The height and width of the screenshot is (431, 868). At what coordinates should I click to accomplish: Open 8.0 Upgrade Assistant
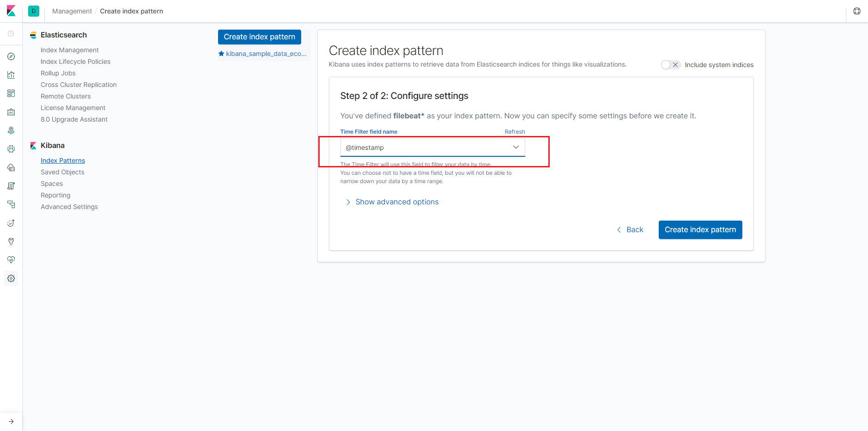tap(74, 119)
